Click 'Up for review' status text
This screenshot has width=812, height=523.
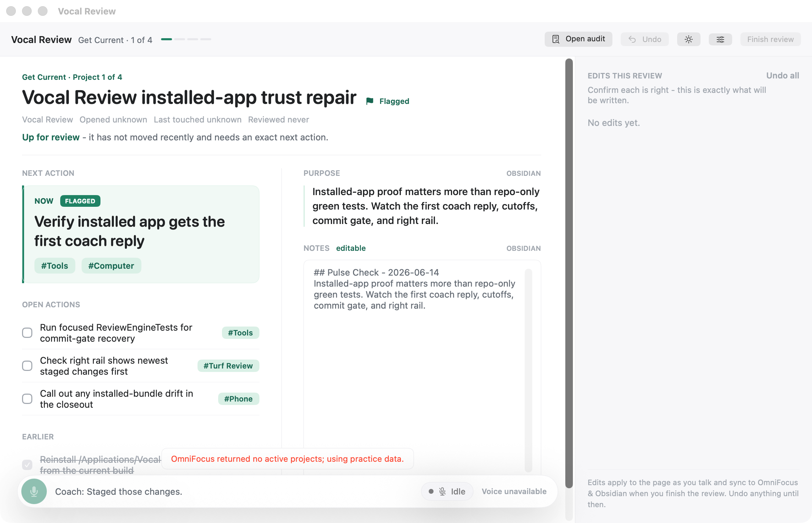click(51, 137)
